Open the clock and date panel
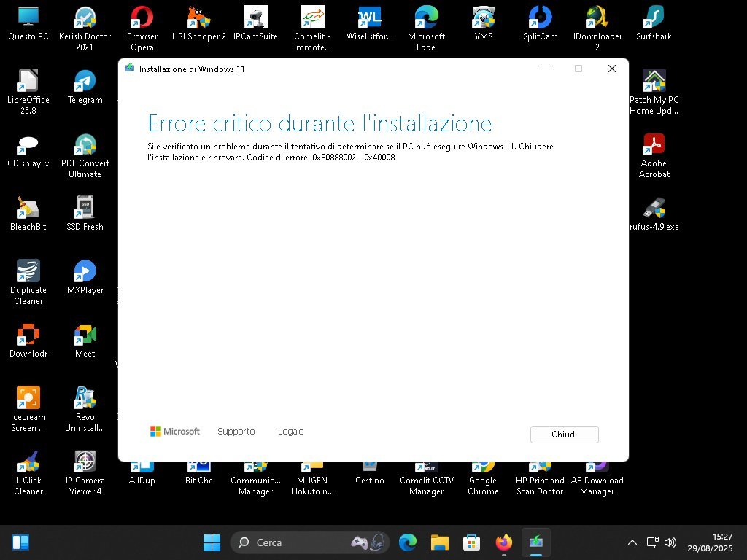The image size is (747, 560). tap(710, 542)
